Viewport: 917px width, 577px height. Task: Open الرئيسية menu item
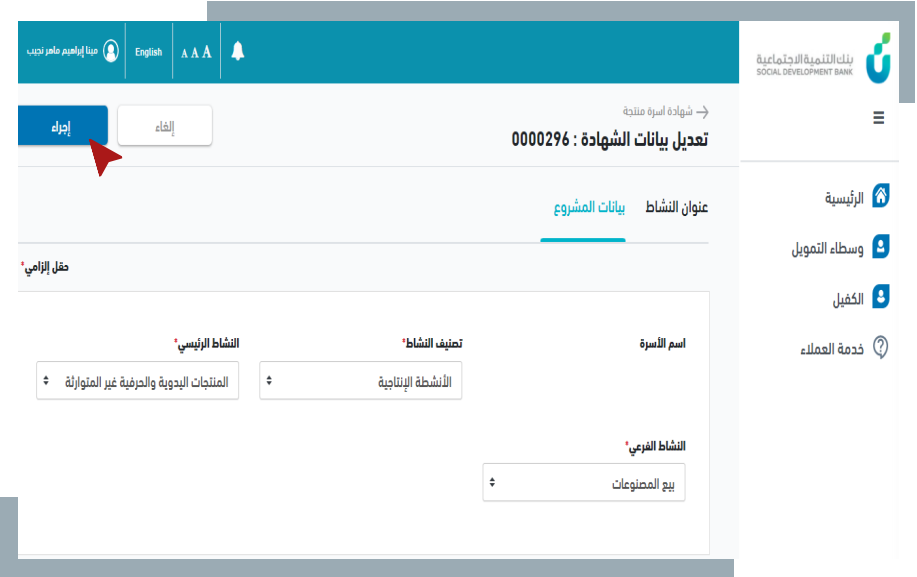[844, 199]
